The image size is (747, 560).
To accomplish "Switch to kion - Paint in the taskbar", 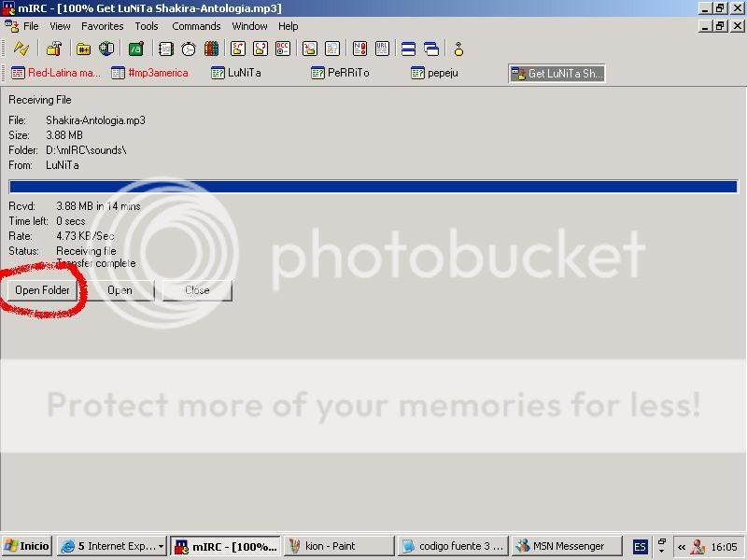I will point(338,546).
